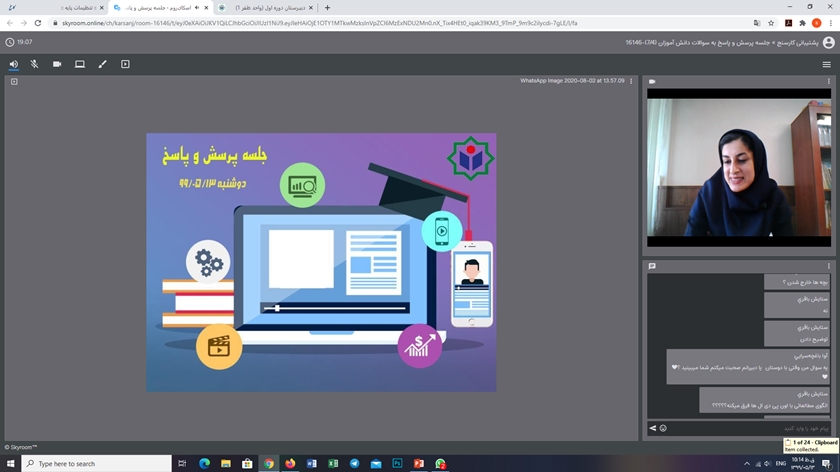Open the Skyroom hamburger menu

[x=826, y=64]
